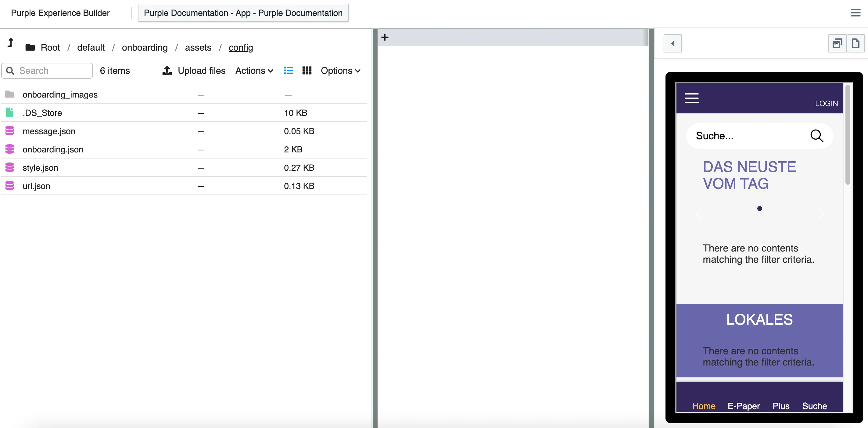Click the 0.13 KB size value
This screenshot has width=868, height=428.
299,186
